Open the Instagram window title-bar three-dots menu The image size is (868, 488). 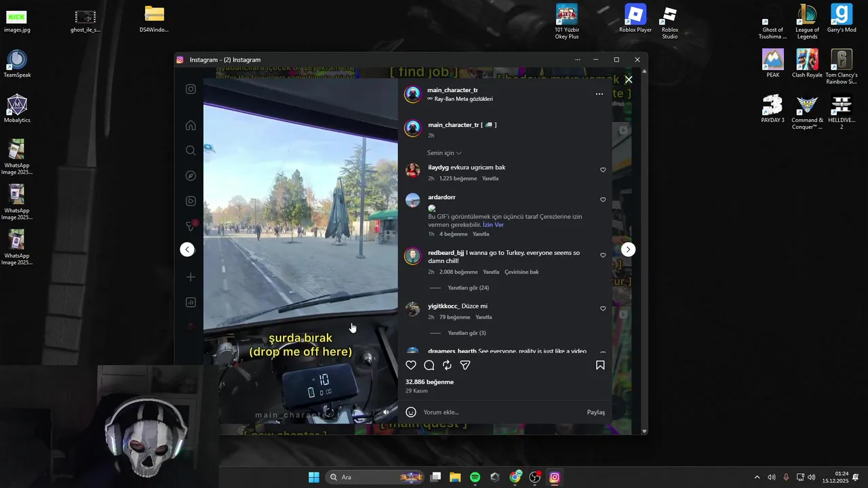(x=578, y=60)
